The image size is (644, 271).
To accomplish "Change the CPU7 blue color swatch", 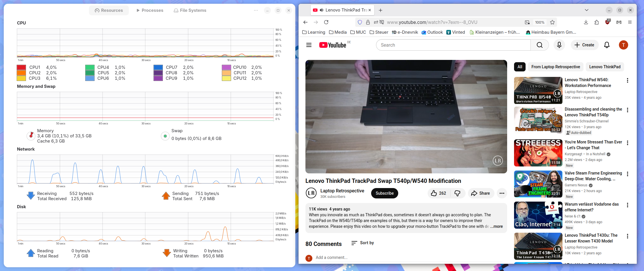I will (x=158, y=67).
